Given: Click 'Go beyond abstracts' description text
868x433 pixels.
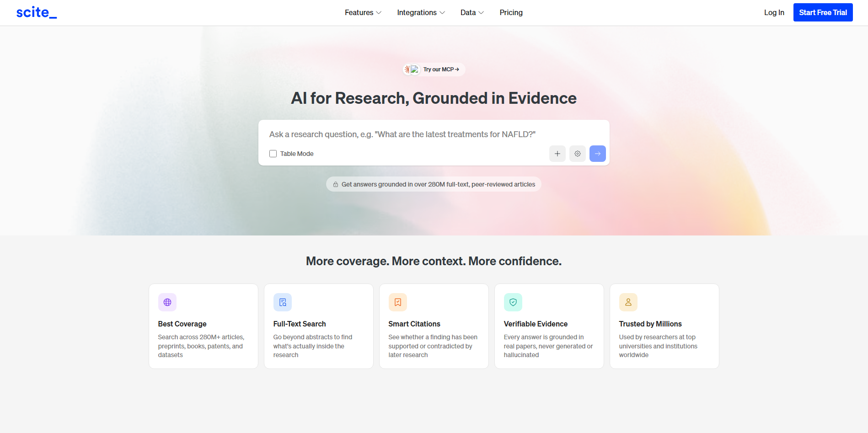Looking at the screenshot, I should pos(313,346).
